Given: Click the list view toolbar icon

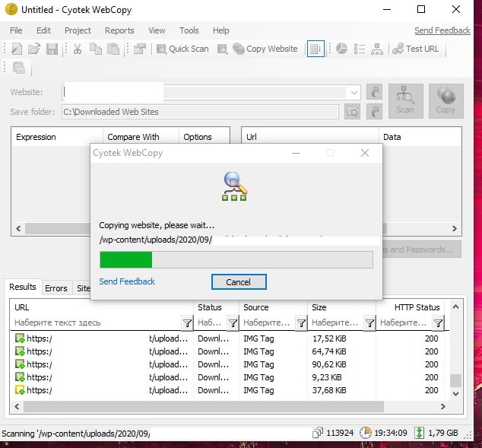Looking at the screenshot, I should tap(360, 49).
